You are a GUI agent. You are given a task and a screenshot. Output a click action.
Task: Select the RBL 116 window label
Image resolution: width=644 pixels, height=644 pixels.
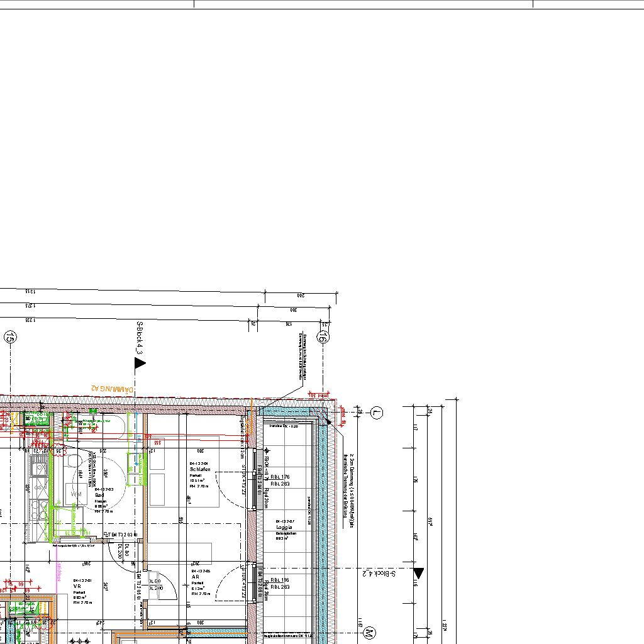[280, 580]
